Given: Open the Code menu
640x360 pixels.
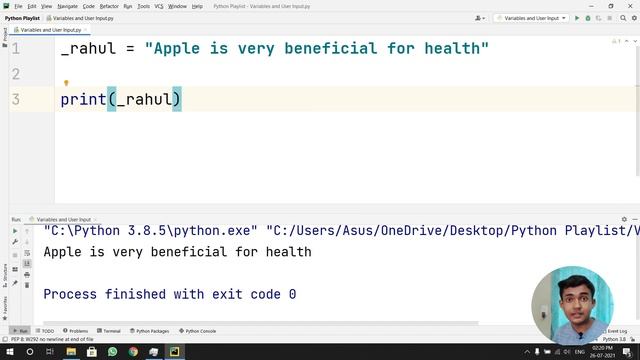Looking at the screenshot, I should tap(89, 6).
